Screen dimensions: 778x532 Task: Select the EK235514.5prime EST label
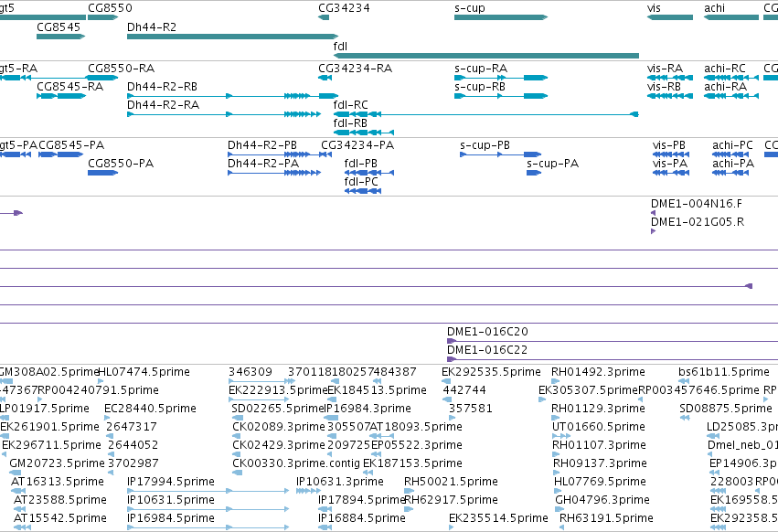coord(498,518)
